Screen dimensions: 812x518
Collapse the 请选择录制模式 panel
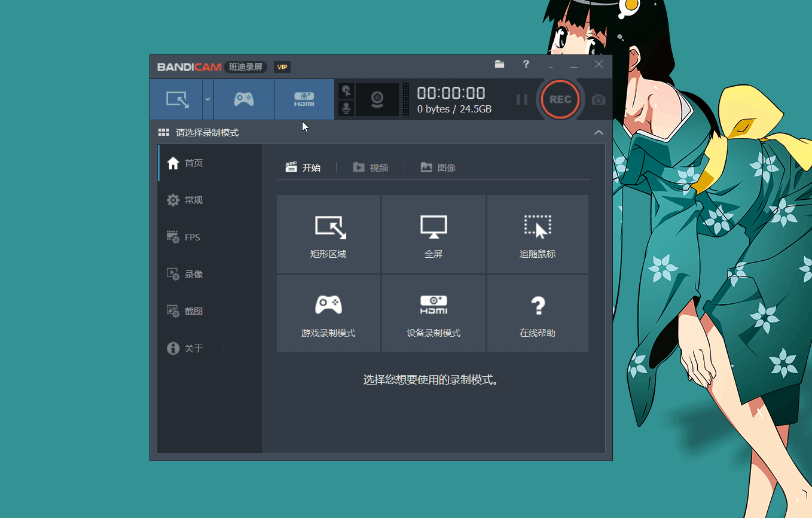coord(599,132)
